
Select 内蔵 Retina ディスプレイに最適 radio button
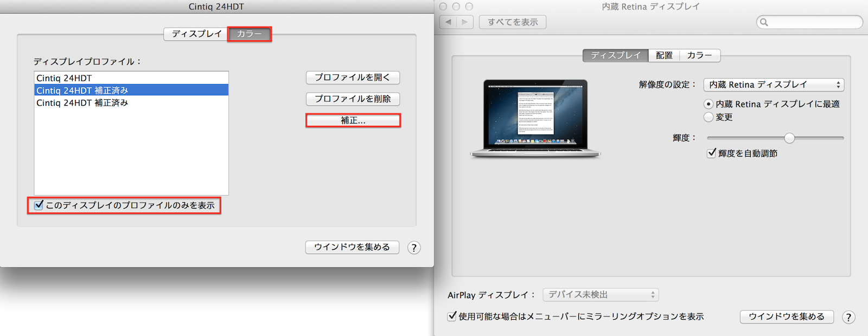tap(709, 104)
